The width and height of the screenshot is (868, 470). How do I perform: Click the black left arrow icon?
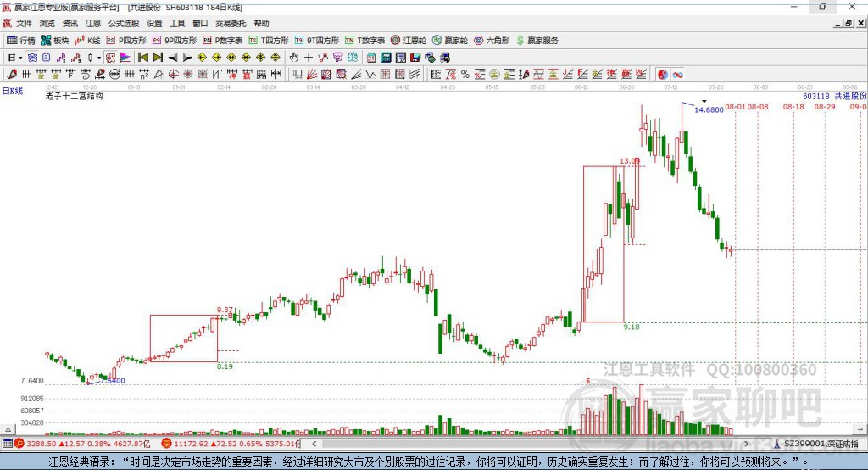click(173, 58)
